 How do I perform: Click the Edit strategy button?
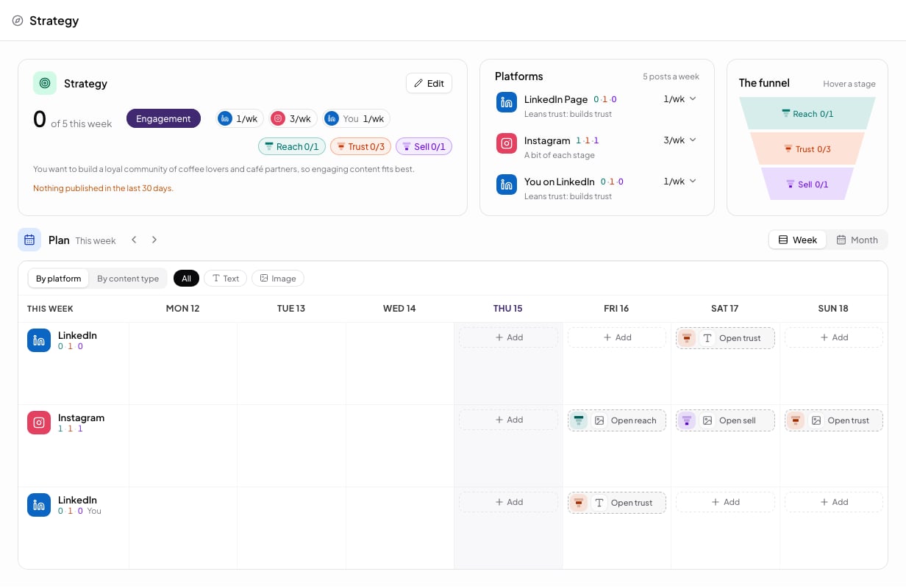click(x=429, y=83)
